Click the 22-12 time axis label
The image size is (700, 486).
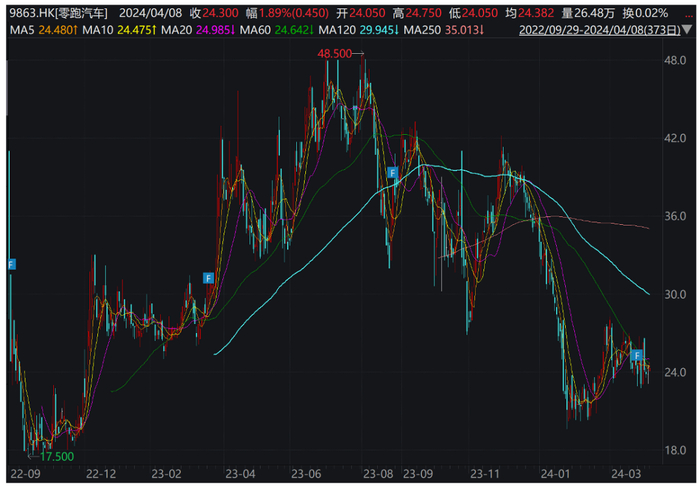(101, 474)
